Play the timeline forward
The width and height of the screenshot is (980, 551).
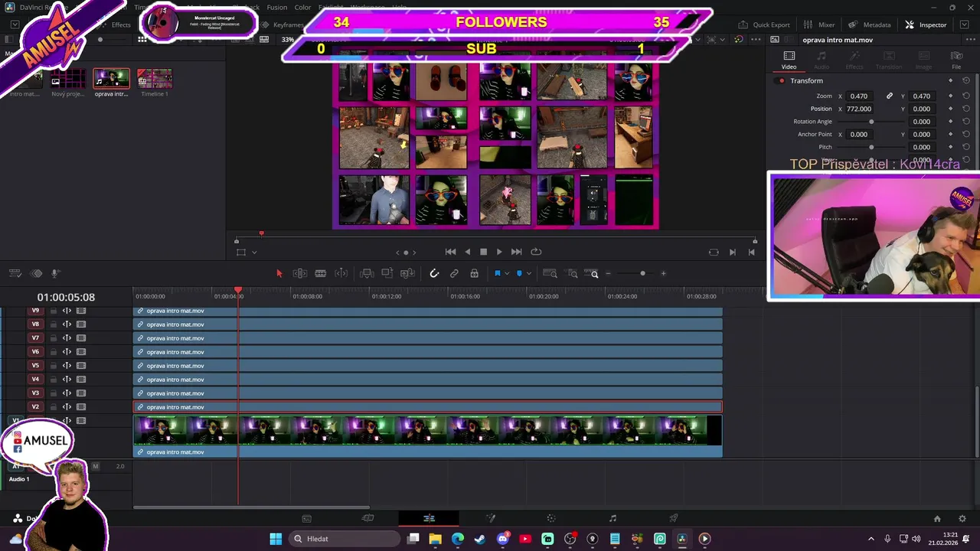click(499, 252)
